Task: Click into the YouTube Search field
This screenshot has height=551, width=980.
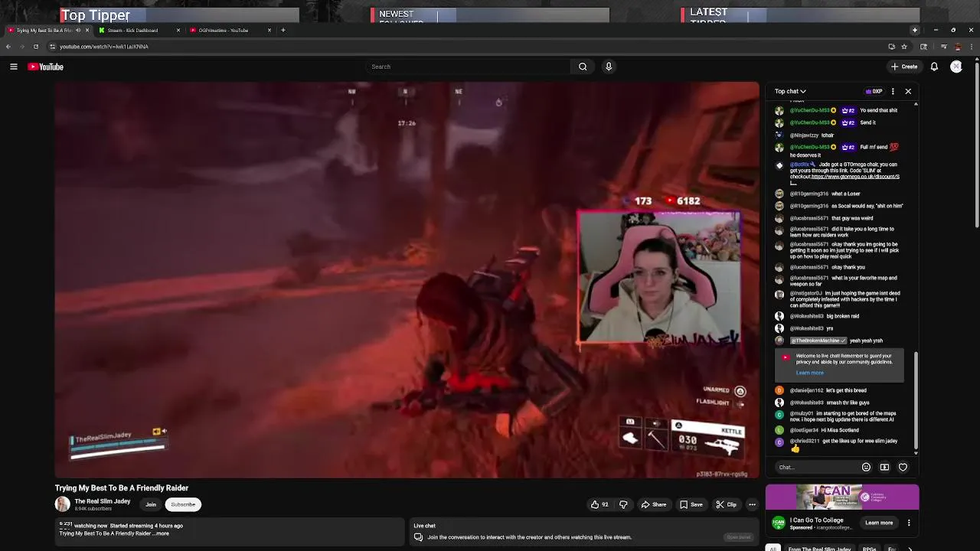Action: click(x=469, y=67)
